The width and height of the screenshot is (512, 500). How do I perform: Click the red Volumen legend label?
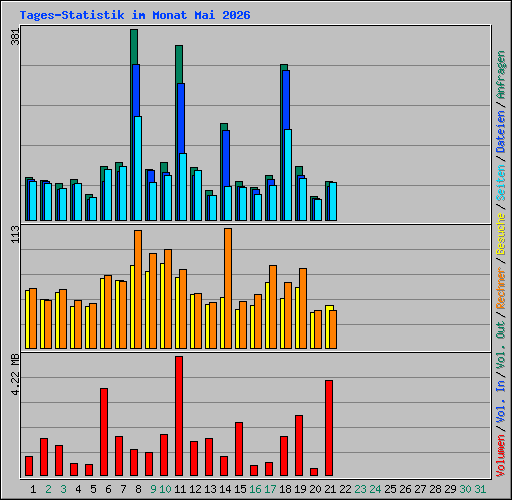click(x=501, y=456)
